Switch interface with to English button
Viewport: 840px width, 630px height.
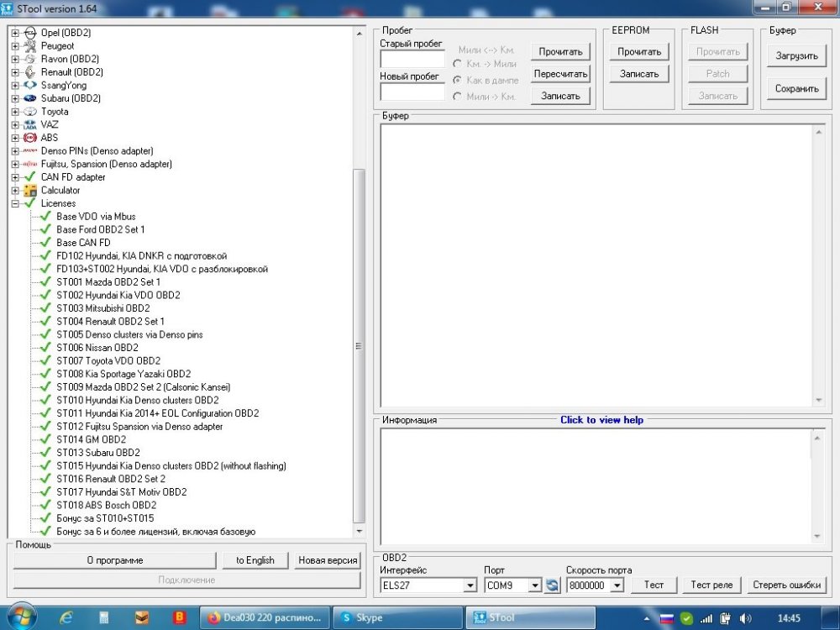click(255, 560)
